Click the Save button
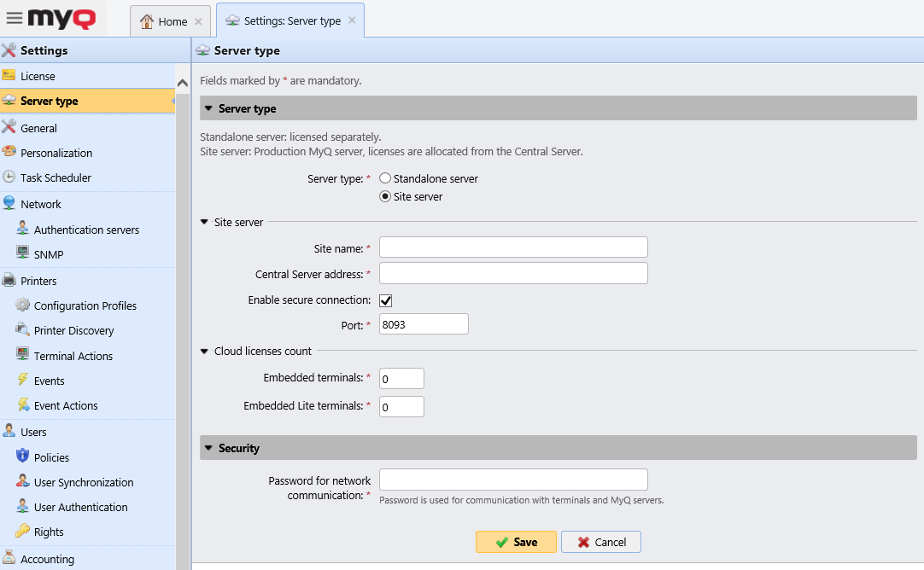This screenshot has width=924, height=570. (516, 541)
